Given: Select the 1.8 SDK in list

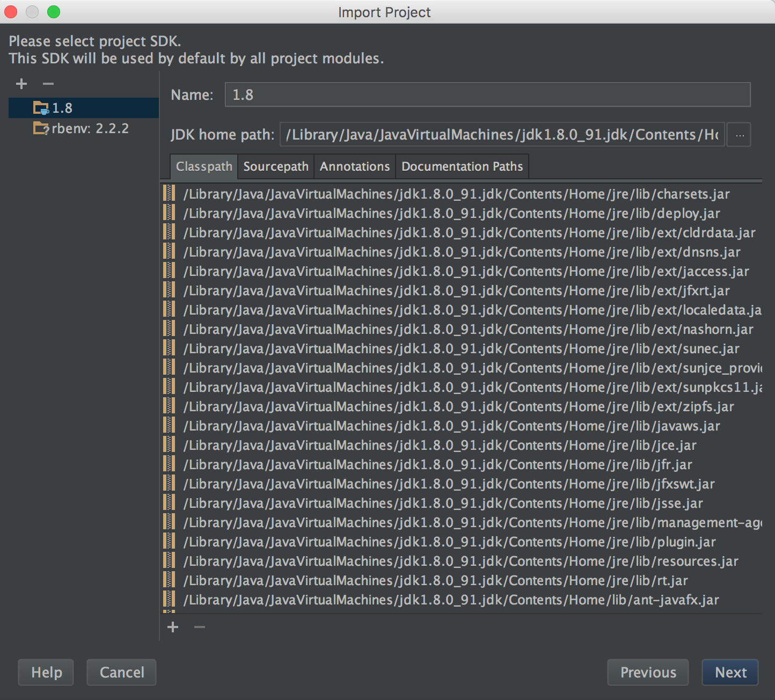Looking at the screenshot, I should click(x=84, y=108).
